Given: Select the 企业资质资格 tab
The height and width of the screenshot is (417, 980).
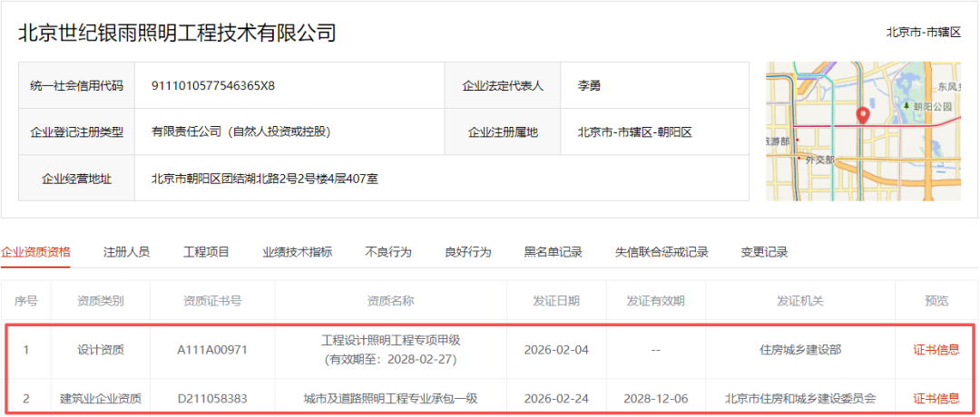Looking at the screenshot, I should tap(35, 252).
